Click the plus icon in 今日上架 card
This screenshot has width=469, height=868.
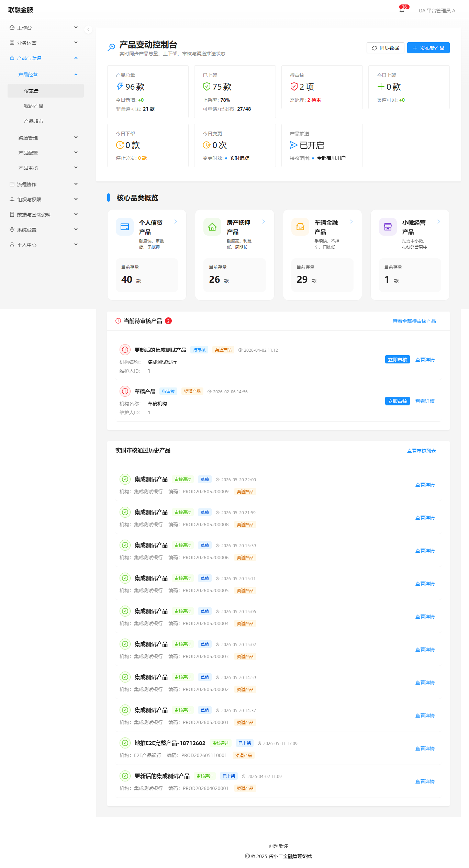pos(381,87)
